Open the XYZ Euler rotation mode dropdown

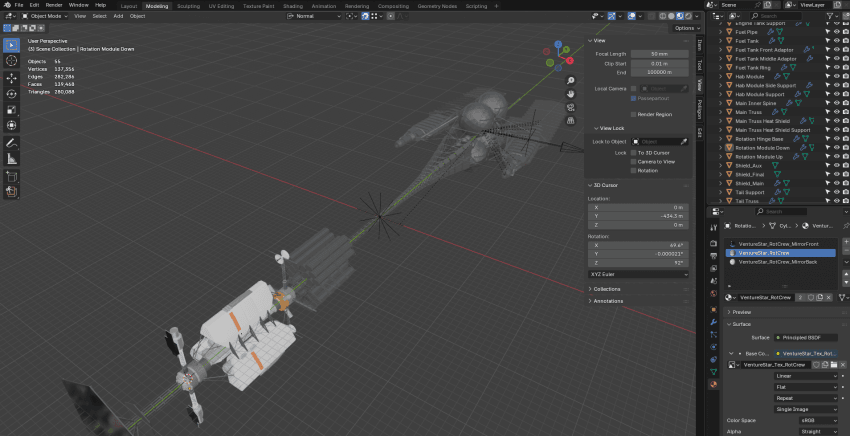638,274
